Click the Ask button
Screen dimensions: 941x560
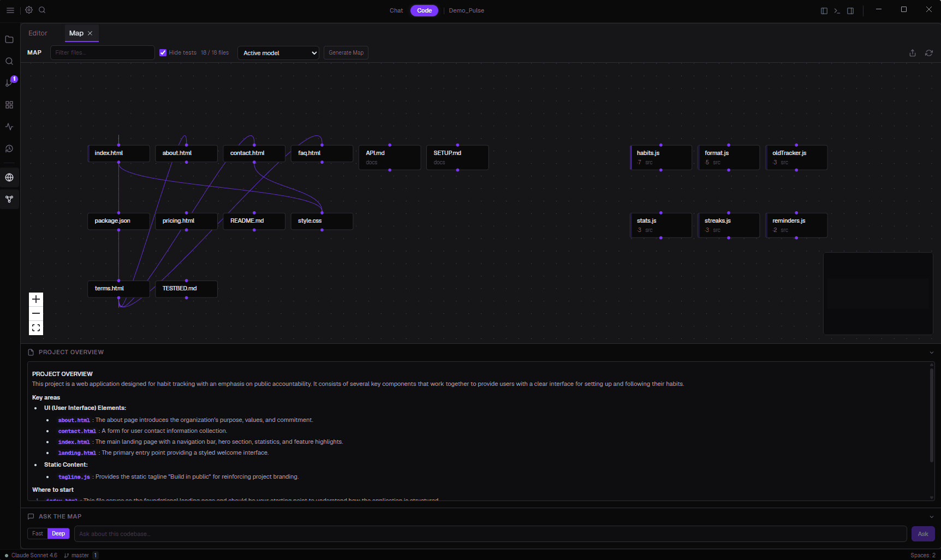coord(923,534)
